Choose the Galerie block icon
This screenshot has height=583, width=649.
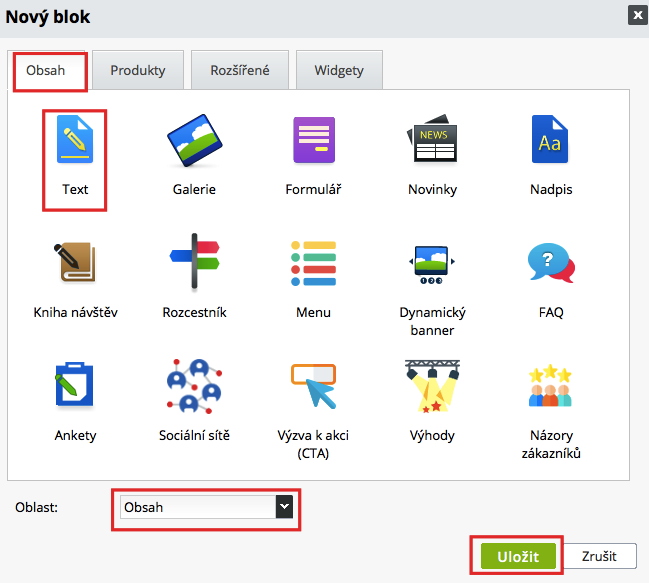194,141
